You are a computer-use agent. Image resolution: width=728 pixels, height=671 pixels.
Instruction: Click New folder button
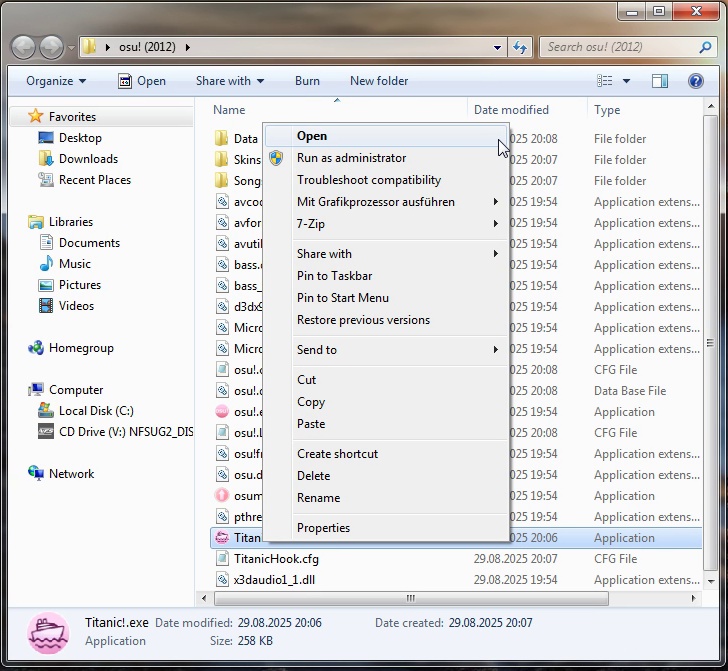tap(379, 81)
